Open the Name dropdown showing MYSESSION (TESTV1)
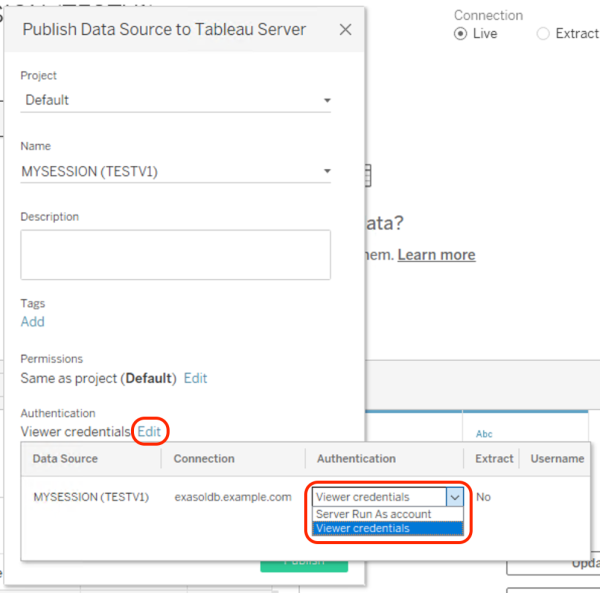The width and height of the screenshot is (600, 593). point(176,171)
